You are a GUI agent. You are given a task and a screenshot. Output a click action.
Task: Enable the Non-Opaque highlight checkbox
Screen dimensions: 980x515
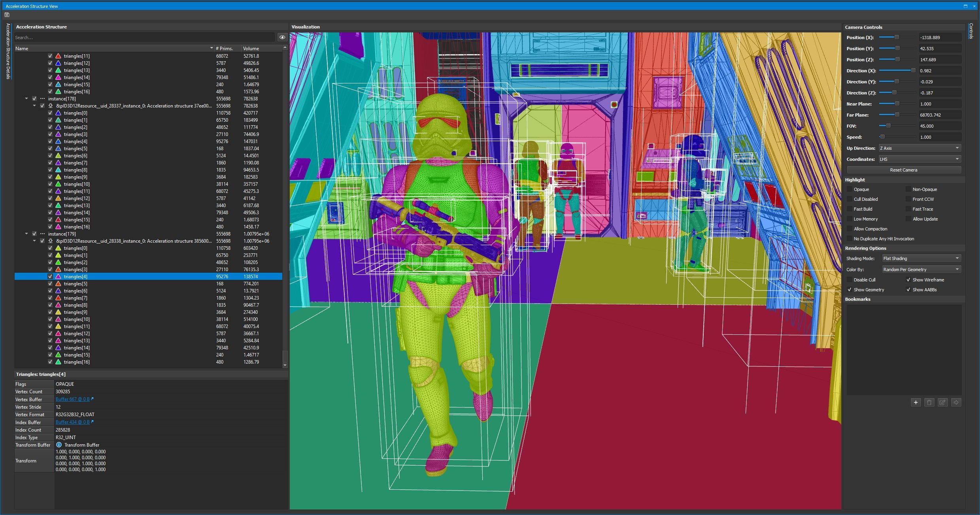[908, 189]
